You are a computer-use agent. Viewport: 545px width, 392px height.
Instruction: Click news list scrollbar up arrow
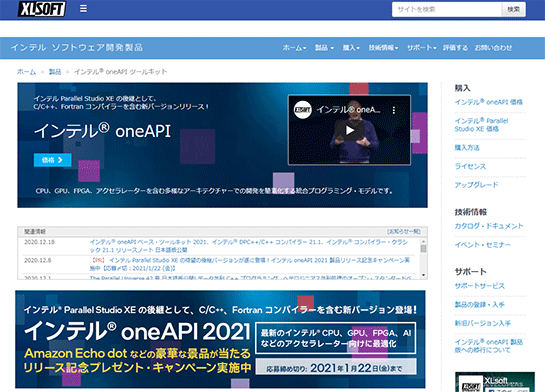click(x=423, y=241)
